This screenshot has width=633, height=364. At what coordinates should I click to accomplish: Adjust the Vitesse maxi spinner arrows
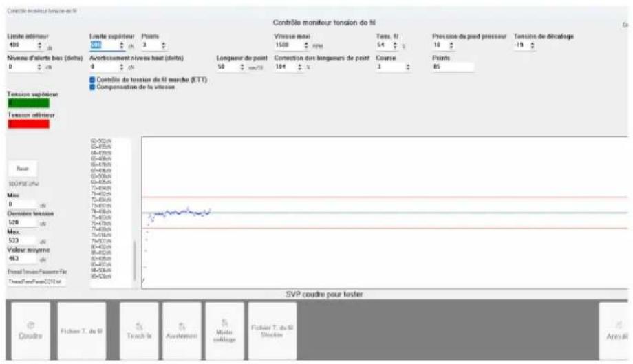[x=306, y=45]
